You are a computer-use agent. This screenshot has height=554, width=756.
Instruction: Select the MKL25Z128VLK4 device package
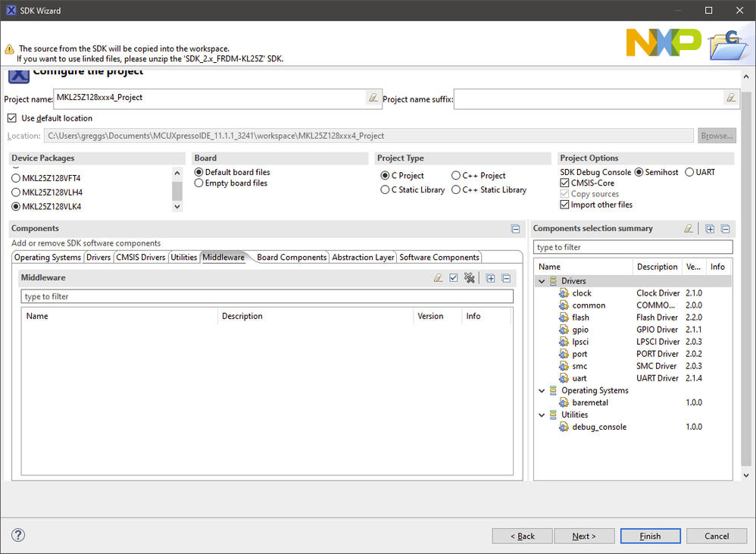coord(16,206)
